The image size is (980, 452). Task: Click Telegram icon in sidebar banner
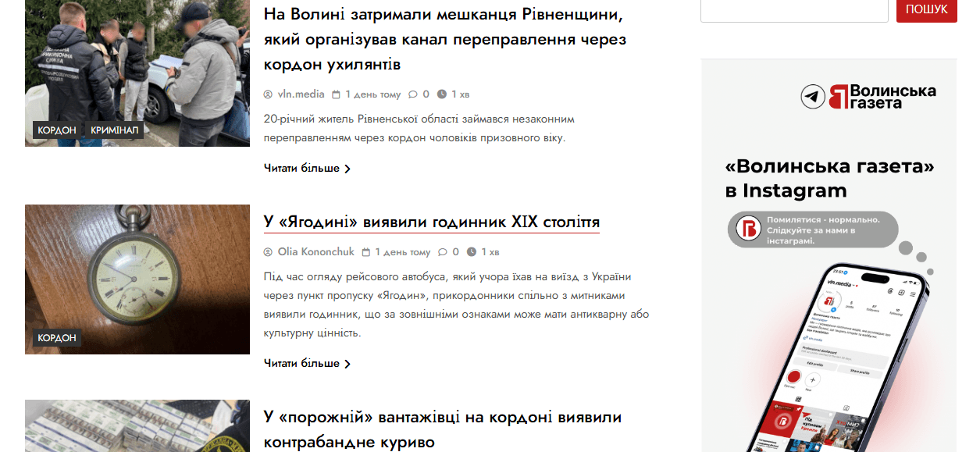click(813, 97)
